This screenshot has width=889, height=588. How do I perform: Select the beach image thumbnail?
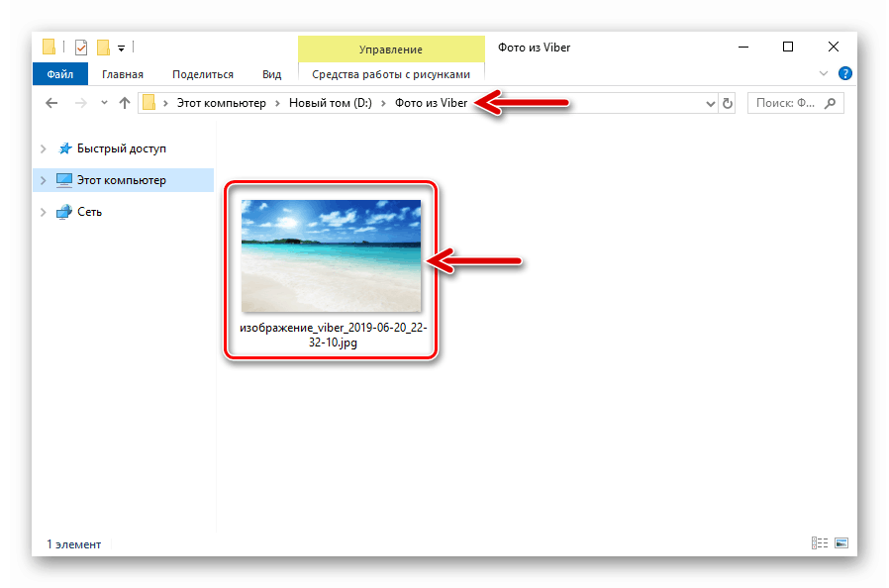click(331, 255)
